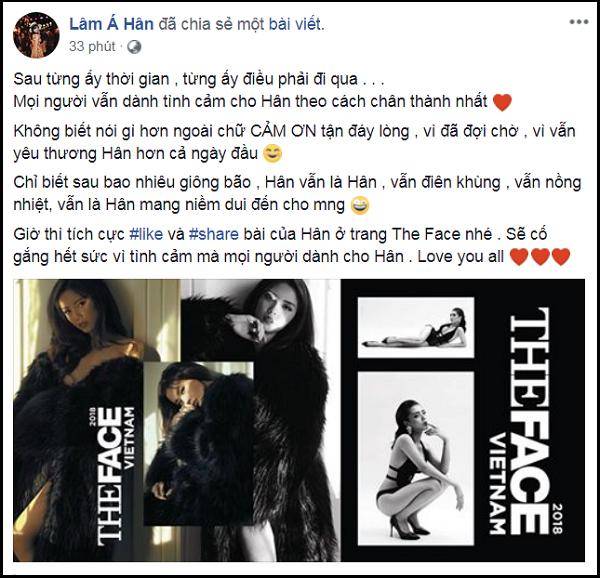Click the last heart of the three hearts

tap(561, 257)
